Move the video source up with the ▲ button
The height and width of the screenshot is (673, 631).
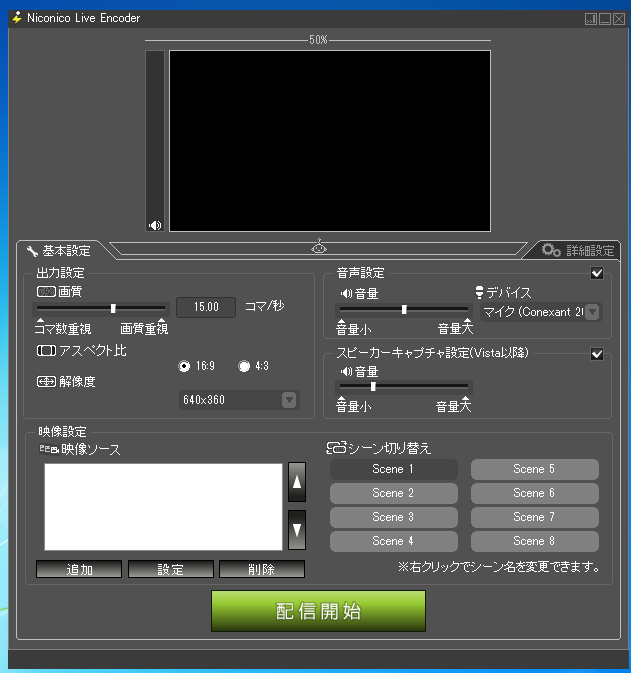point(297,482)
